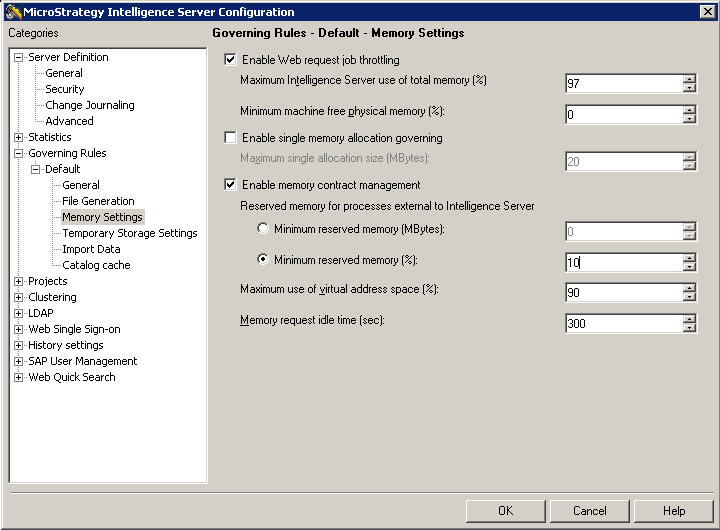This screenshot has width=720, height=530.
Task: Open General under Server Definition
Action: 64,73
